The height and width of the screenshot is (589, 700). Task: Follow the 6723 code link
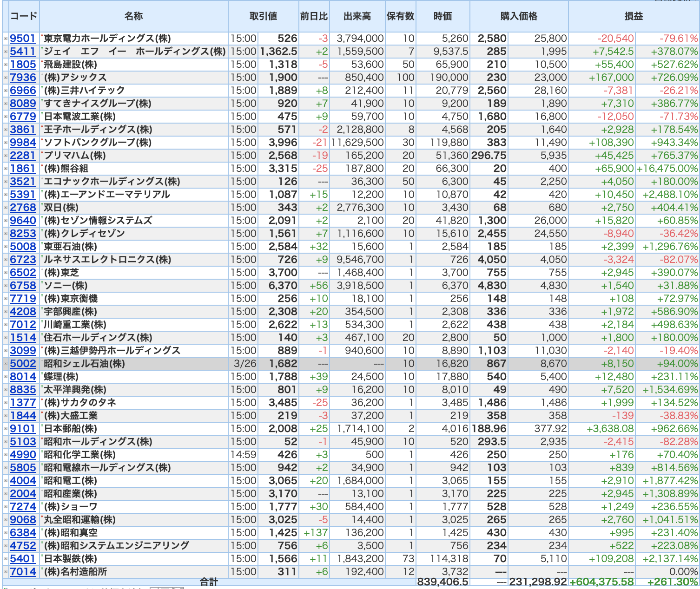pyautogui.click(x=23, y=260)
